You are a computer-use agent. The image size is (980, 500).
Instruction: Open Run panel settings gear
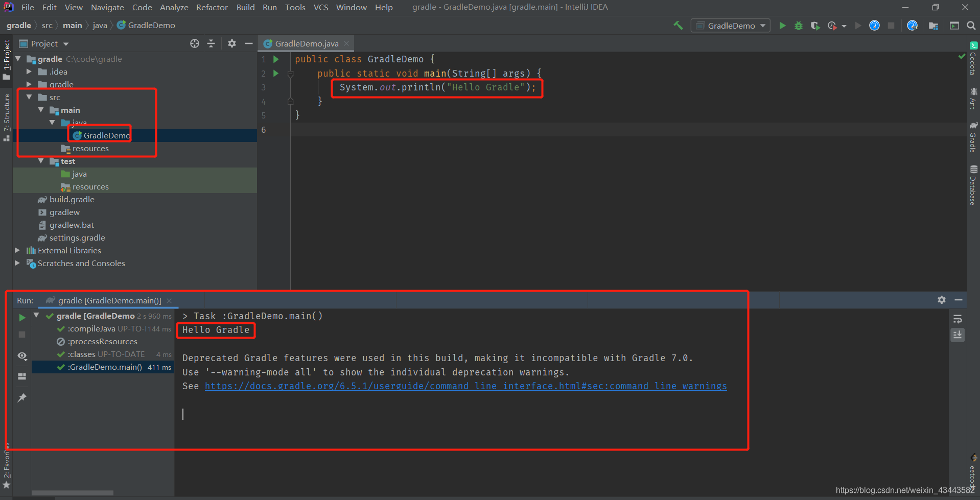click(x=942, y=300)
